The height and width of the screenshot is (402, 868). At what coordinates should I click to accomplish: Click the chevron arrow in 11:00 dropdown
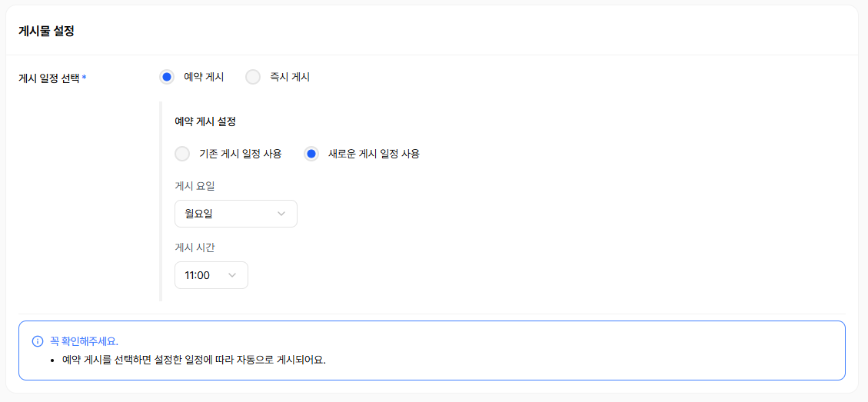pyautogui.click(x=232, y=275)
